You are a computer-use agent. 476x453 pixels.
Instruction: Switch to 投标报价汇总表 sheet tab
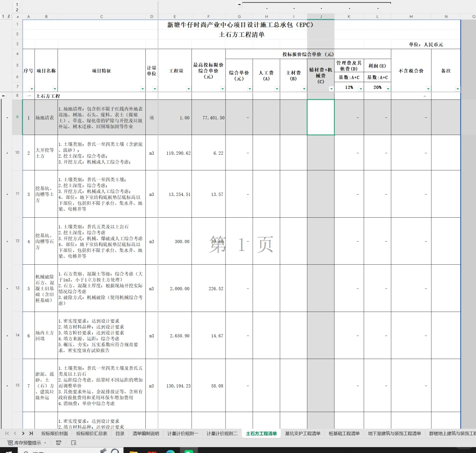coord(92,434)
